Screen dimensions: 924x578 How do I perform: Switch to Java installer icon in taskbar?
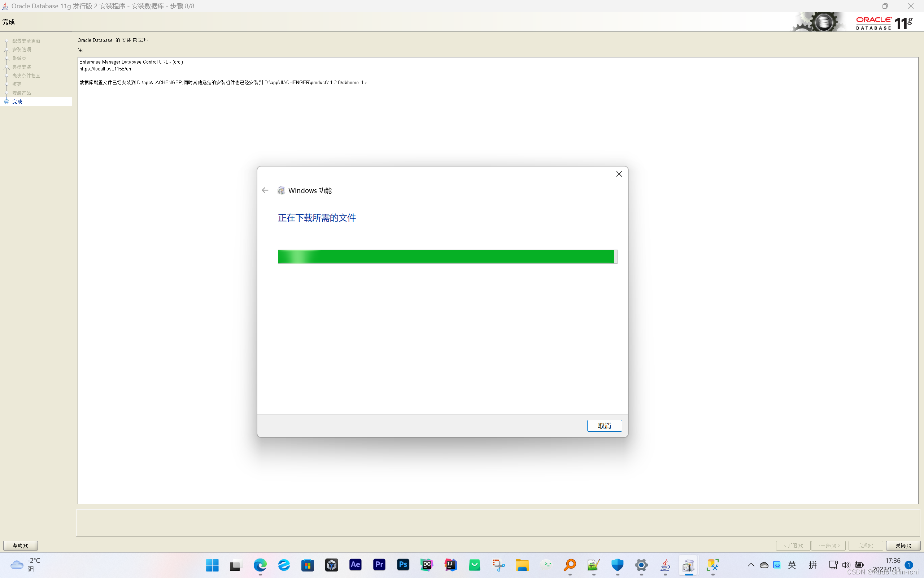[665, 565]
